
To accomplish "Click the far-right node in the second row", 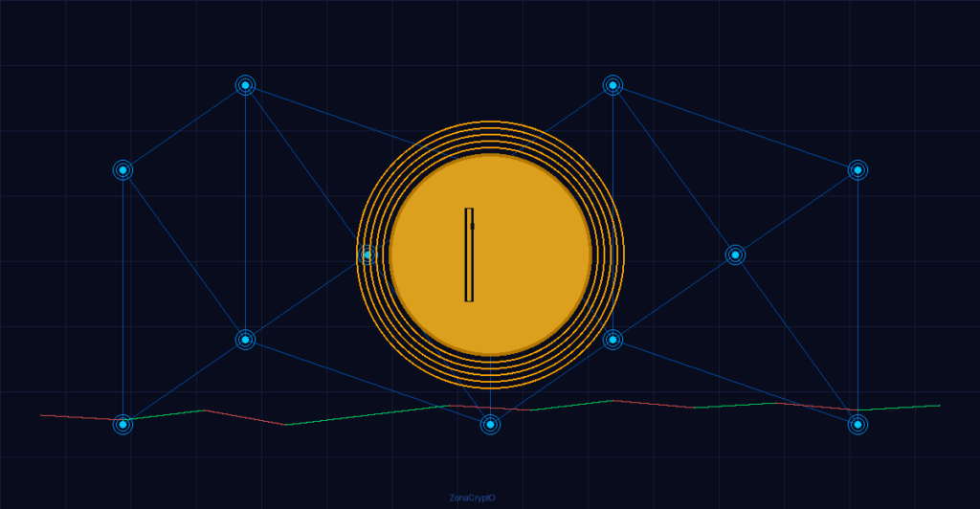I will [858, 170].
